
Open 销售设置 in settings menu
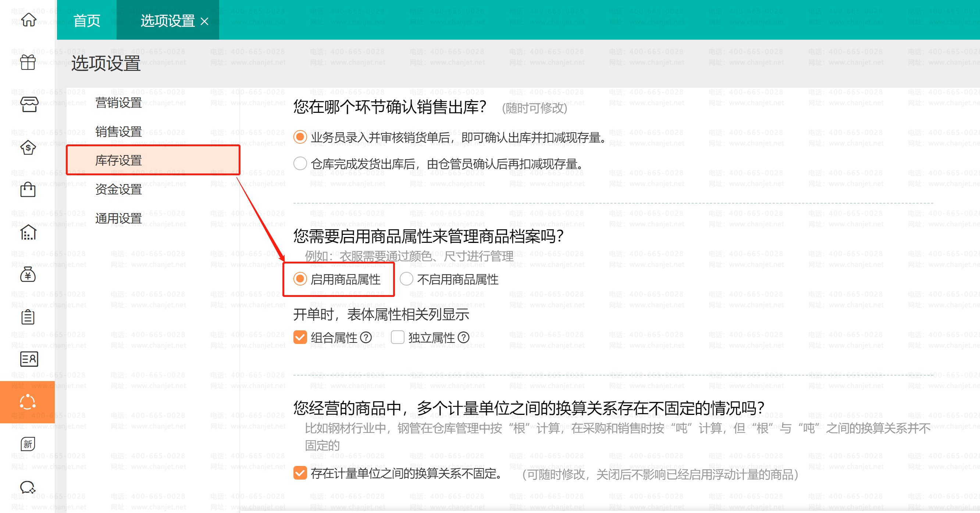(119, 132)
